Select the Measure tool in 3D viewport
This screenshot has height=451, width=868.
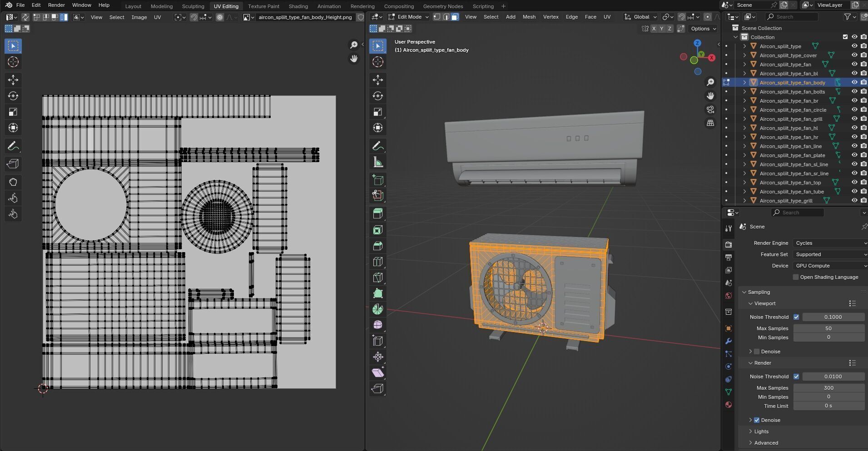point(378,162)
